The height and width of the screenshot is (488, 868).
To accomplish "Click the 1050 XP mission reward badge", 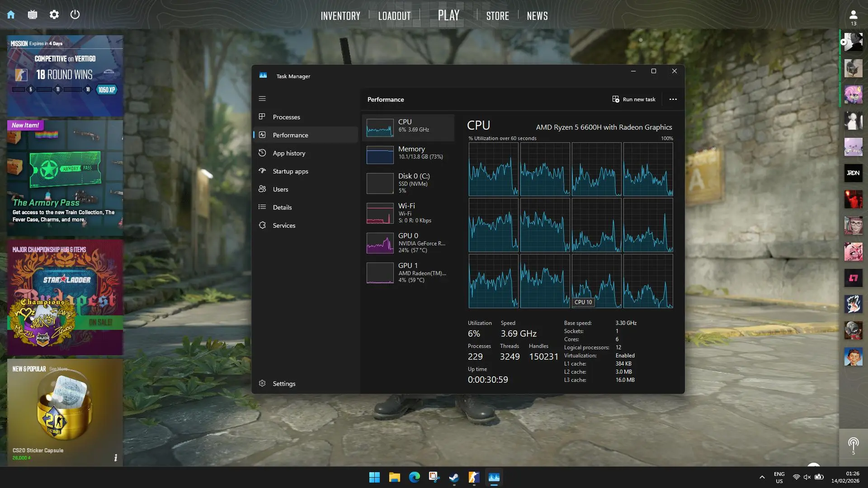I will pos(107,90).
